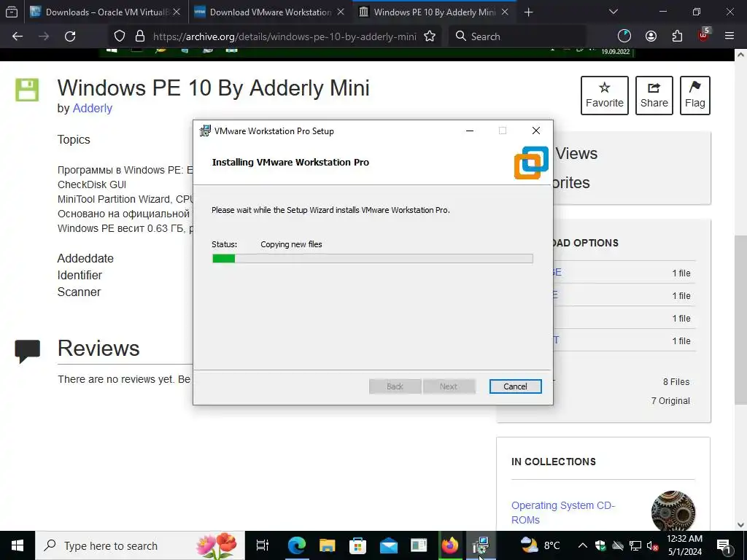Click the disabled Next button in setup
This screenshot has width=747, height=560.
coord(449,386)
